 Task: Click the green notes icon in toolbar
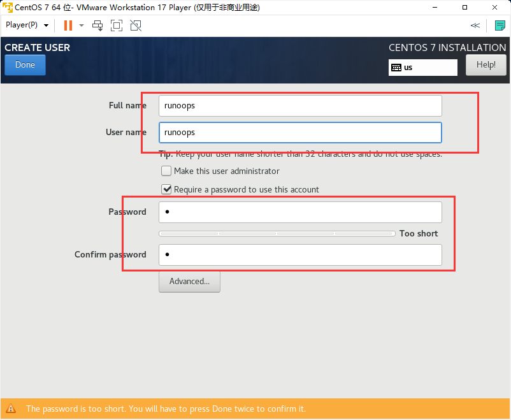tap(500, 25)
